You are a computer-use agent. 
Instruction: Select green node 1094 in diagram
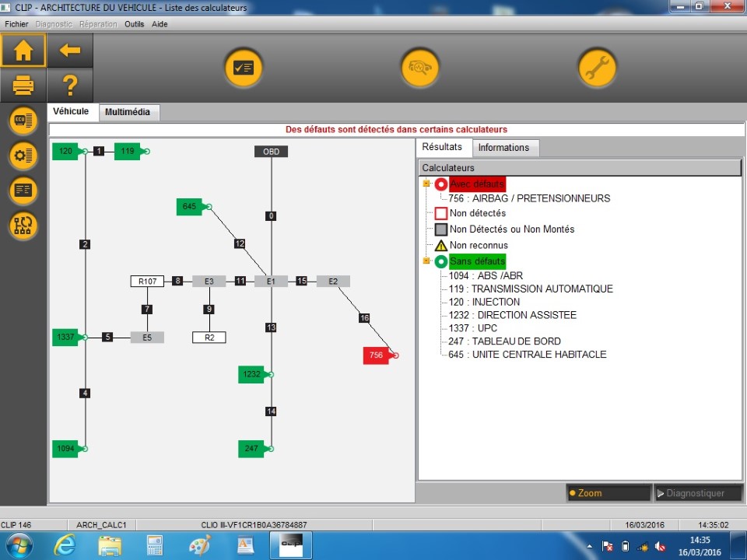(x=65, y=449)
